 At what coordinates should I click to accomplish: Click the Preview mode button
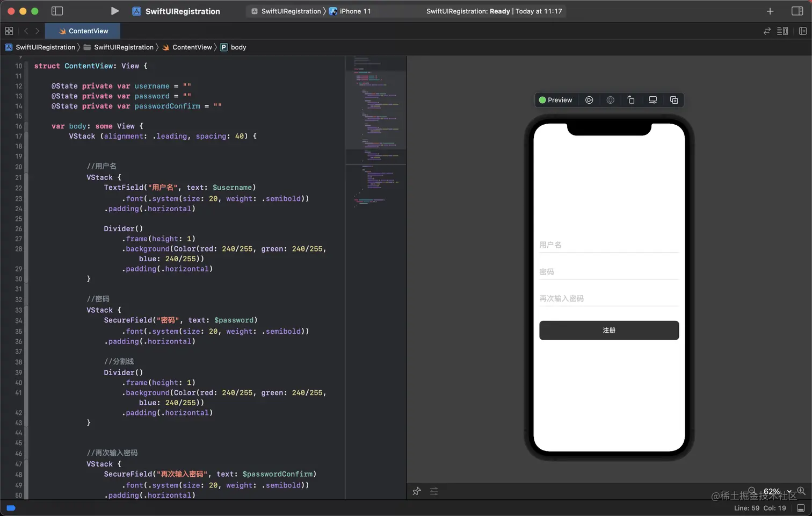[556, 100]
